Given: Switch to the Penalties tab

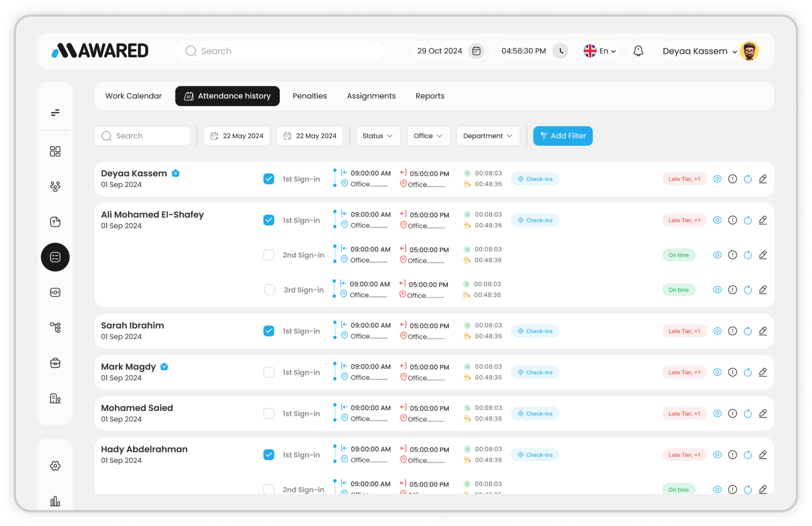Looking at the screenshot, I should (x=309, y=96).
